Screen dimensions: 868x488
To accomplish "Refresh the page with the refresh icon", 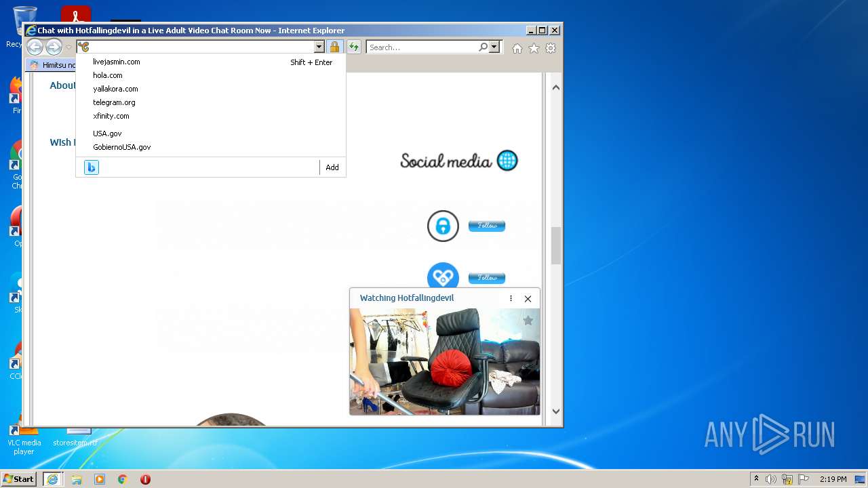I will 353,47.
